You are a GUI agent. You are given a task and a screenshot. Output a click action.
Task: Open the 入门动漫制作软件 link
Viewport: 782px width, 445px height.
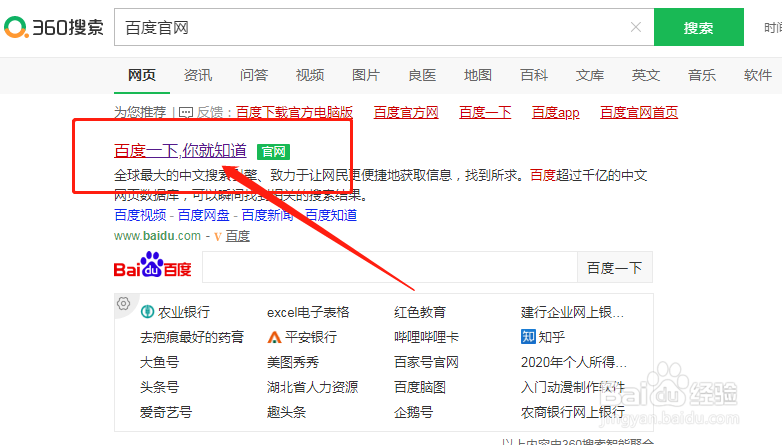click(x=573, y=387)
